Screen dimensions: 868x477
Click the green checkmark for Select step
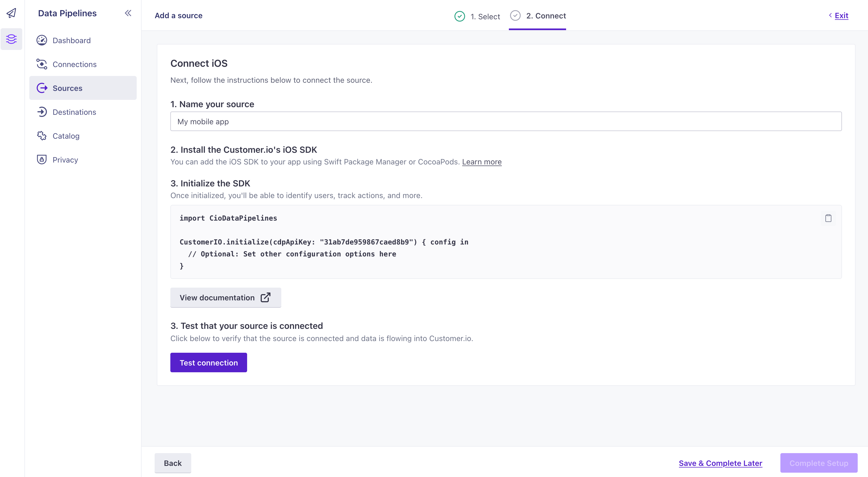click(x=459, y=16)
